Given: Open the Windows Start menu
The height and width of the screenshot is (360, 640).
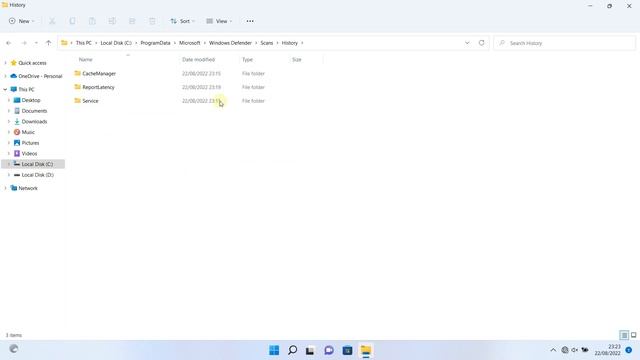Looking at the screenshot, I should (274, 350).
